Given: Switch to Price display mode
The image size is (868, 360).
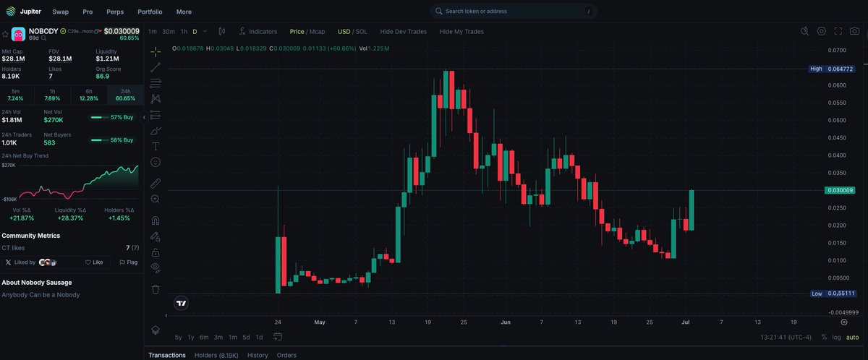Looking at the screenshot, I should tap(297, 32).
